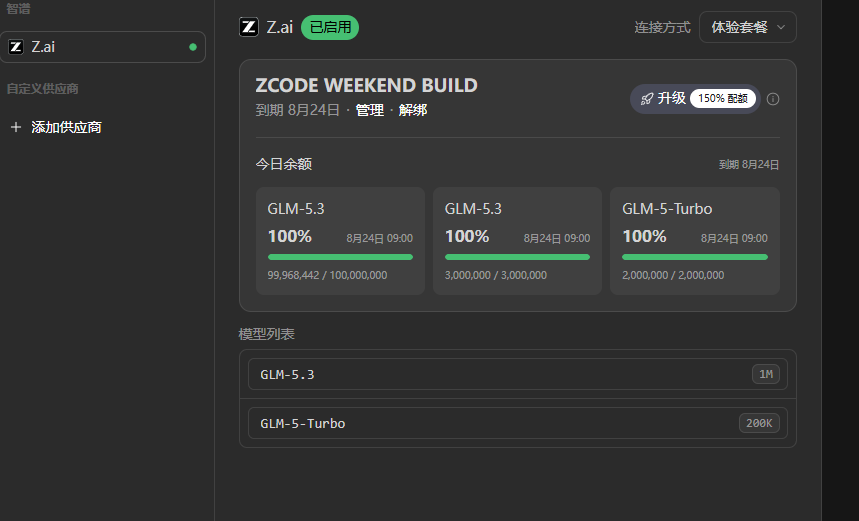Viewport: 859px width, 521px height.
Task: Click the Z.ai logo beside the header title
Action: pyautogui.click(x=249, y=27)
